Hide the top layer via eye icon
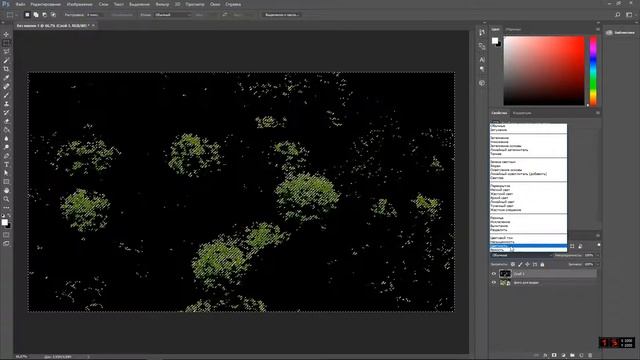The width and height of the screenshot is (640, 360). pyautogui.click(x=494, y=274)
